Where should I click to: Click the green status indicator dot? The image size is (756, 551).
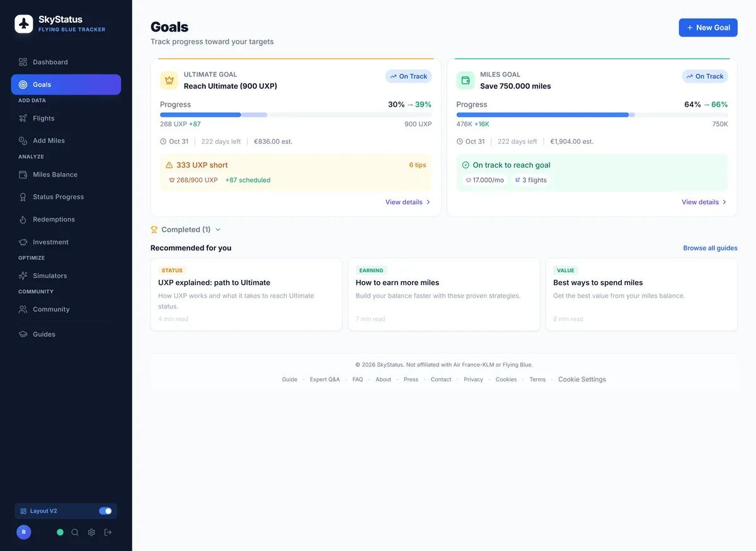click(60, 532)
